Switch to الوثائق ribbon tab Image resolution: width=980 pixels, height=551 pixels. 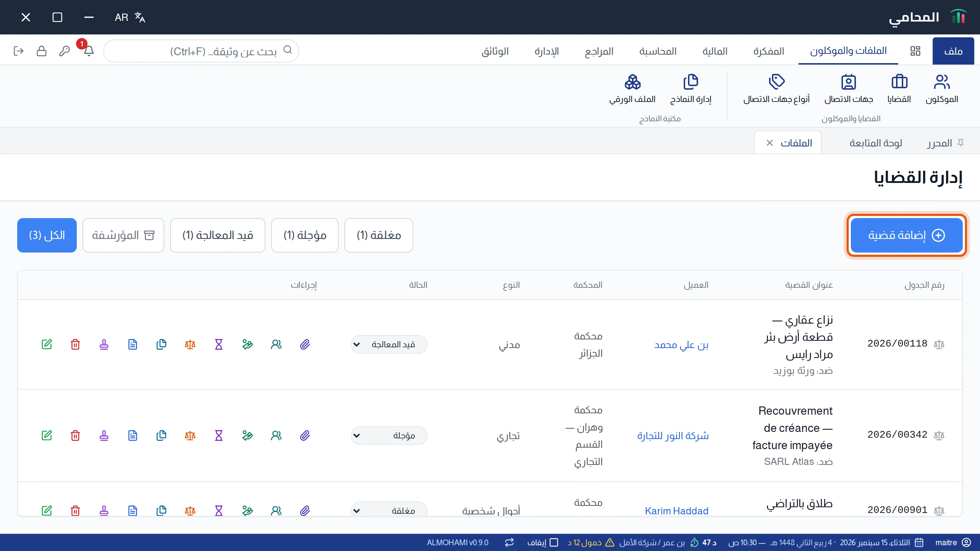[495, 51]
